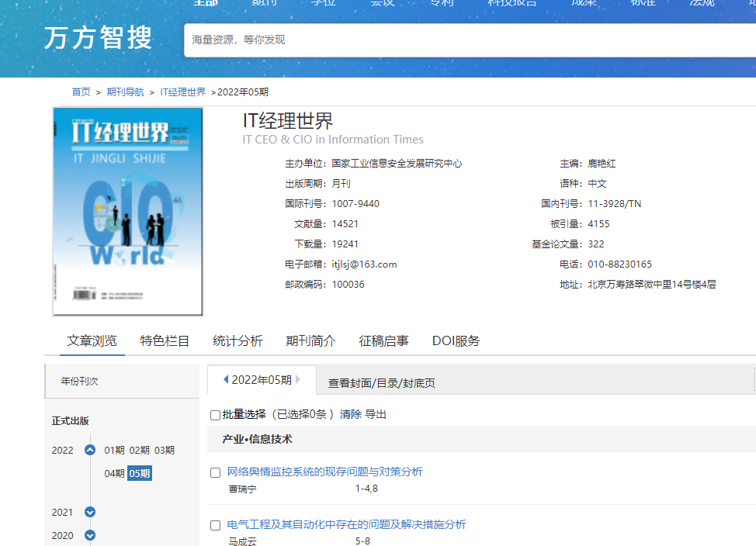Click the 导出 link

(376, 414)
